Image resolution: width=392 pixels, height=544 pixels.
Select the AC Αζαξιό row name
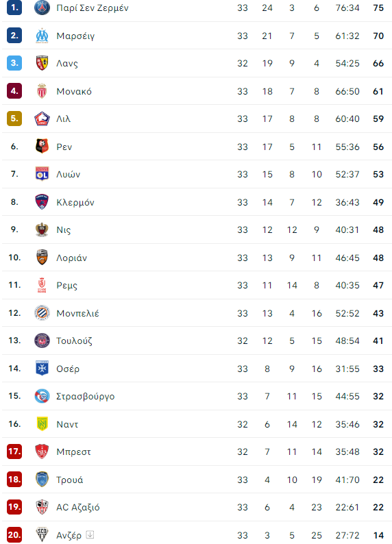click(78, 507)
